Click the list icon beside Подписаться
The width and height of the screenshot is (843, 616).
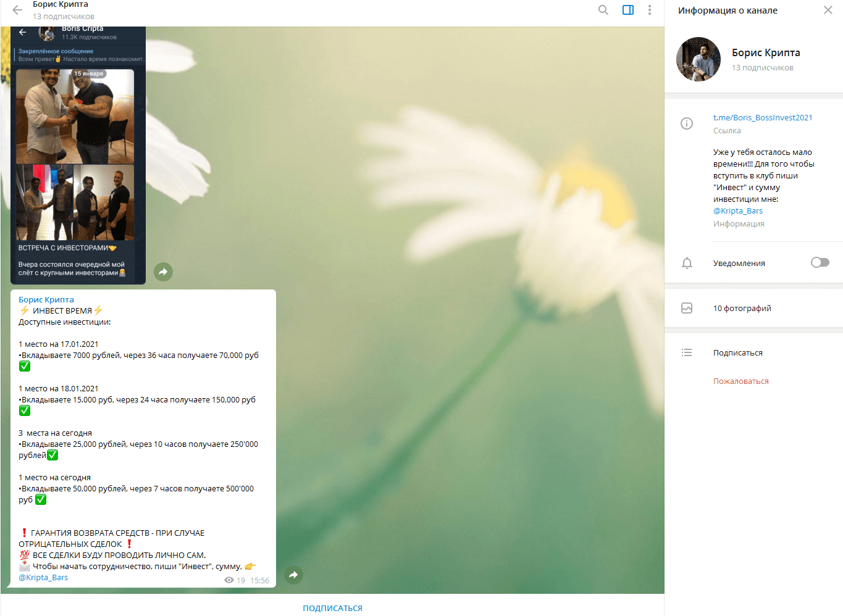687,352
